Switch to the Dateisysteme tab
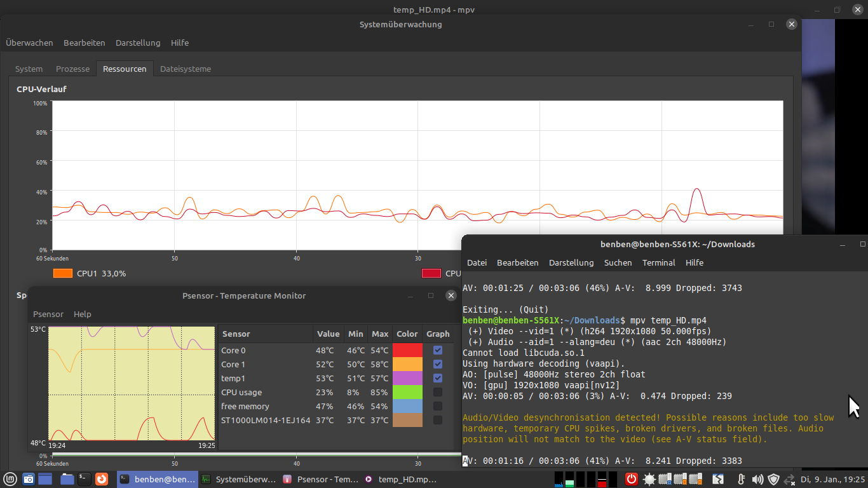The width and height of the screenshot is (868, 488). pyautogui.click(x=186, y=69)
